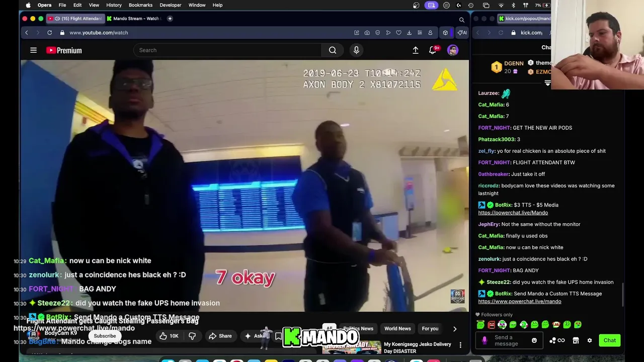Open www.powerchat.live/mando link in Kick chat
Viewport: 644px width, 362px height.
point(519,301)
